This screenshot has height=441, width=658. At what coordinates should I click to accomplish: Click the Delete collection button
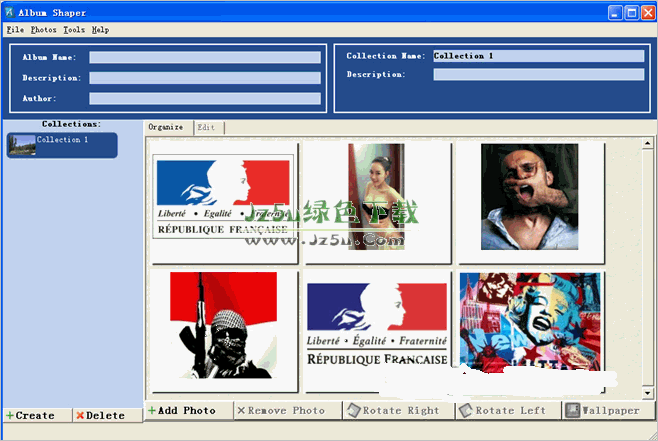[x=107, y=415]
